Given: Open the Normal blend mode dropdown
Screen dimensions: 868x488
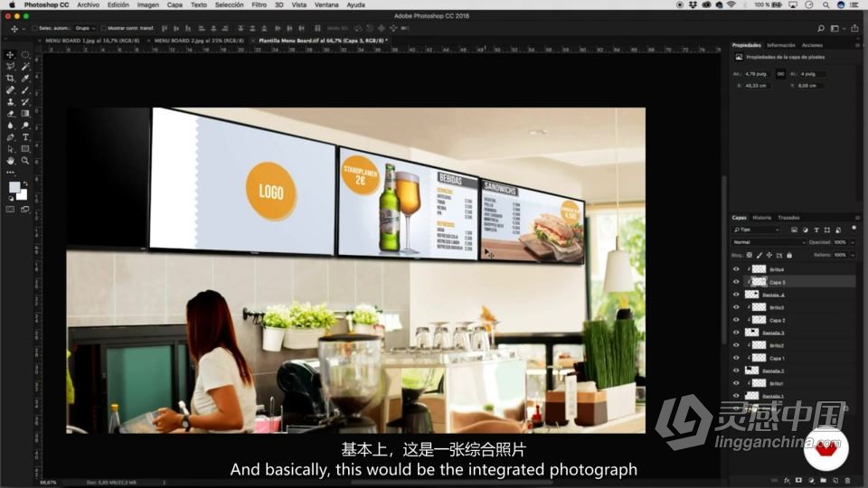Looking at the screenshot, I should [769, 242].
